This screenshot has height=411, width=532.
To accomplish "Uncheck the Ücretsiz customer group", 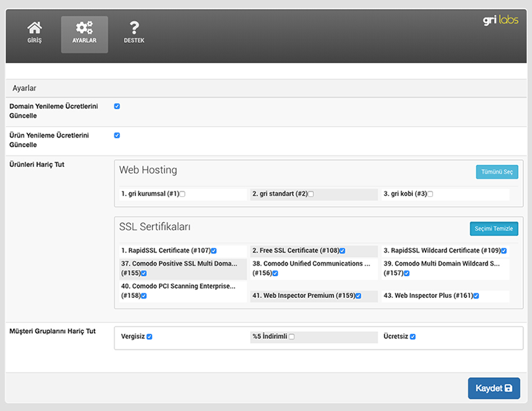I will point(413,337).
